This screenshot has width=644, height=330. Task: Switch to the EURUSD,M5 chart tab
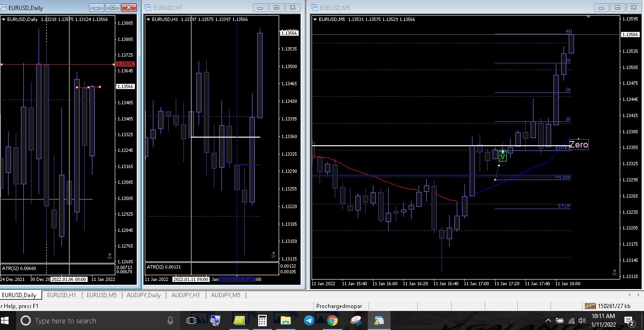coord(101,295)
